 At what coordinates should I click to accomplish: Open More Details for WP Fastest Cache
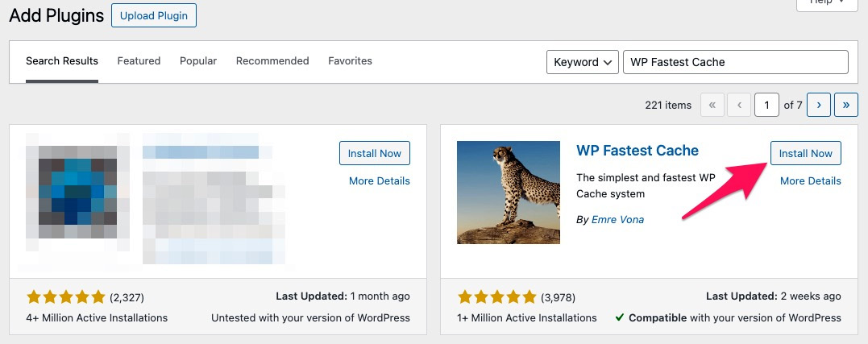click(x=811, y=180)
